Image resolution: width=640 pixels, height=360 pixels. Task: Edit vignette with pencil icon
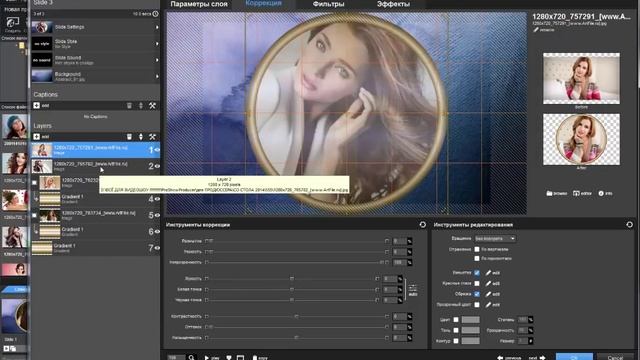coord(488,273)
